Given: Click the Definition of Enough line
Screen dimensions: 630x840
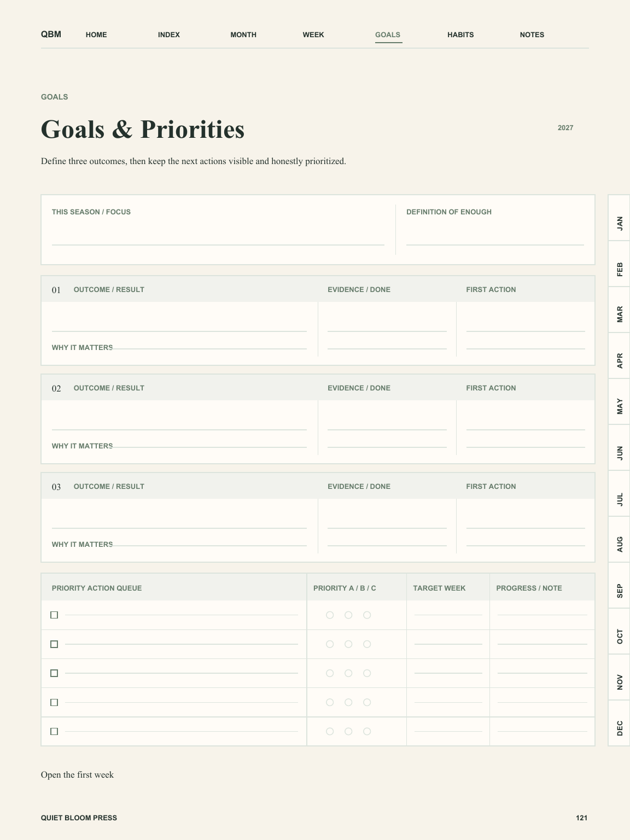Looking at the screenshot, I should [495, 236].
